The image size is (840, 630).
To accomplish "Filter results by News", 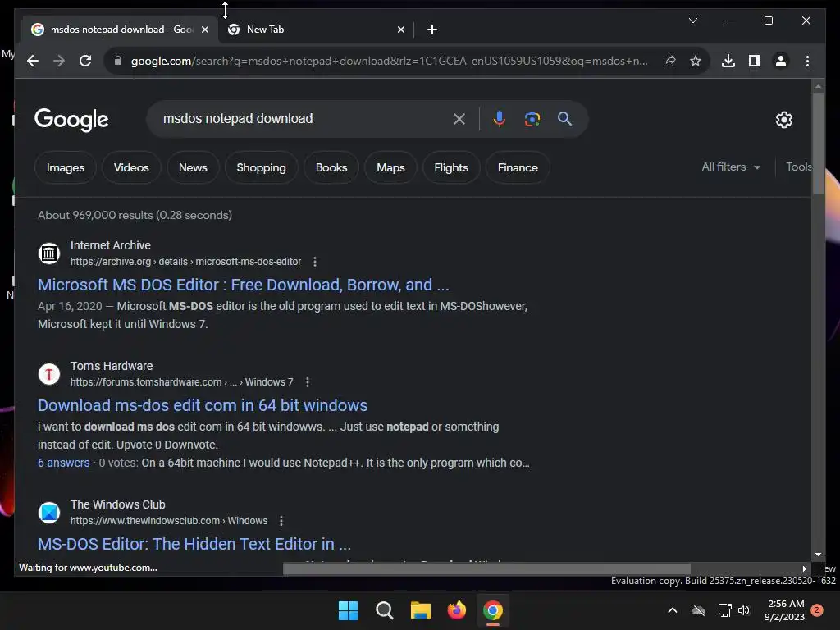I will 193,167.
